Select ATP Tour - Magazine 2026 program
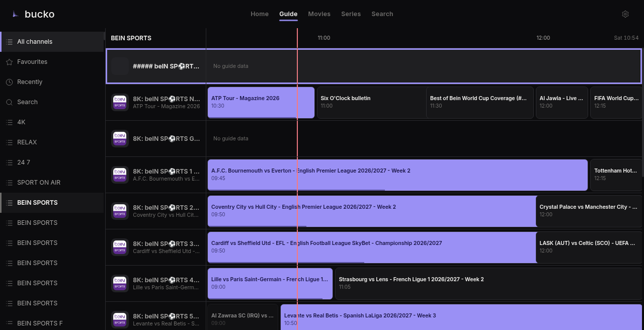 coord(261,103)
